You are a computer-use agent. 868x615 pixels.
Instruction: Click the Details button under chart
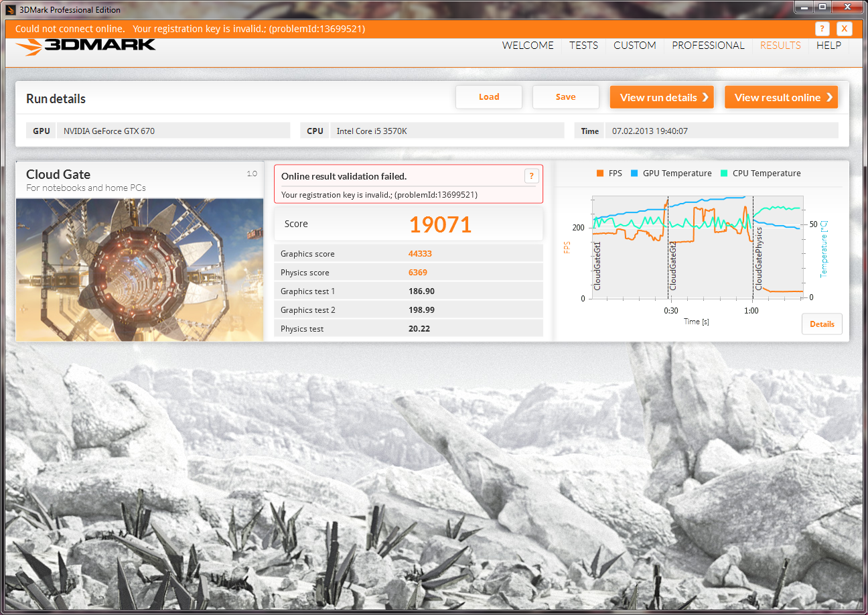click(822, 324)
